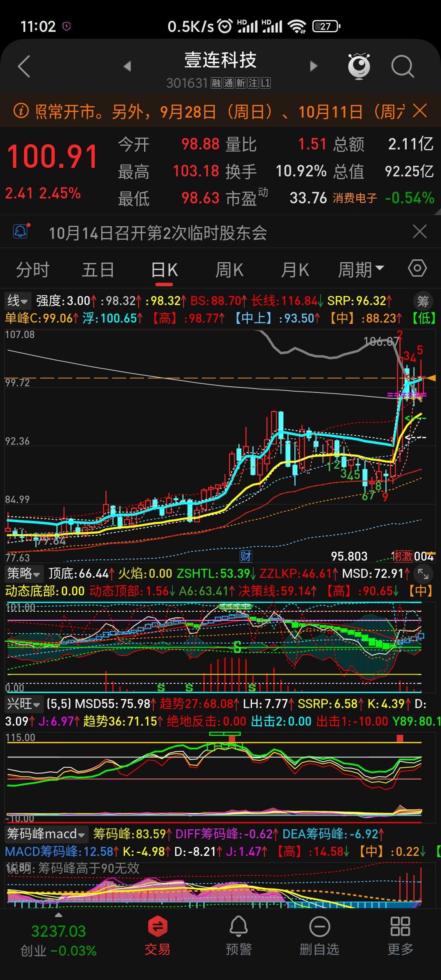This screenshot has height=980, width=441.
Task: Open the 周期 dropdown
Action: [x=361, y=270]
